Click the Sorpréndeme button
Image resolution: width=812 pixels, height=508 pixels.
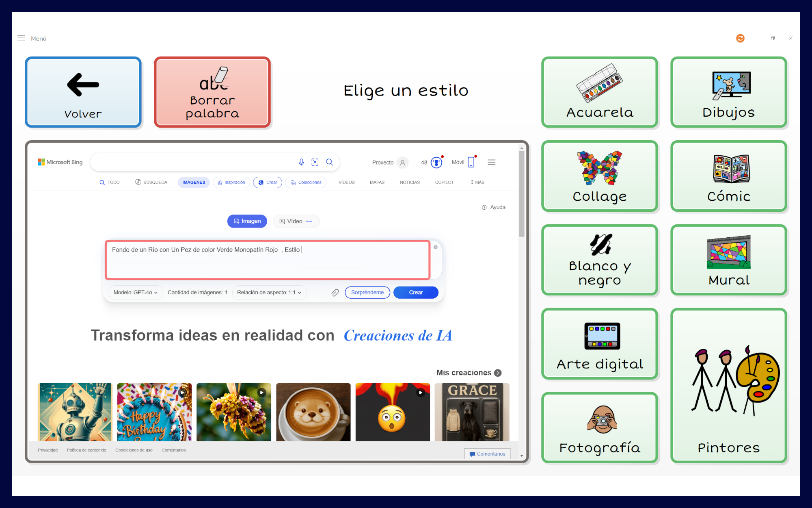[x=367, y=292]
